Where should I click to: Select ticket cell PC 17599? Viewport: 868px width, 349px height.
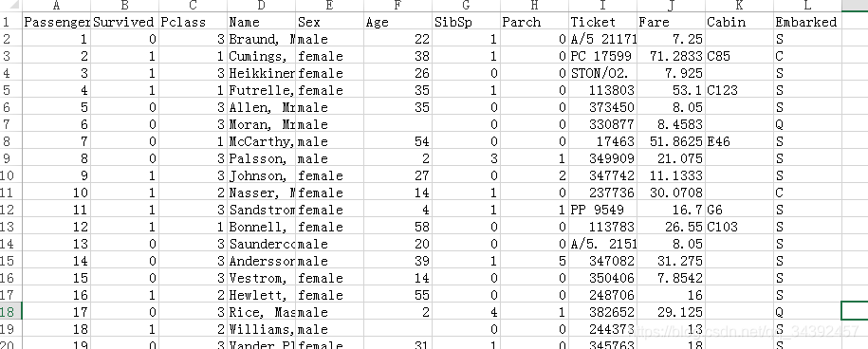[602, 56]
